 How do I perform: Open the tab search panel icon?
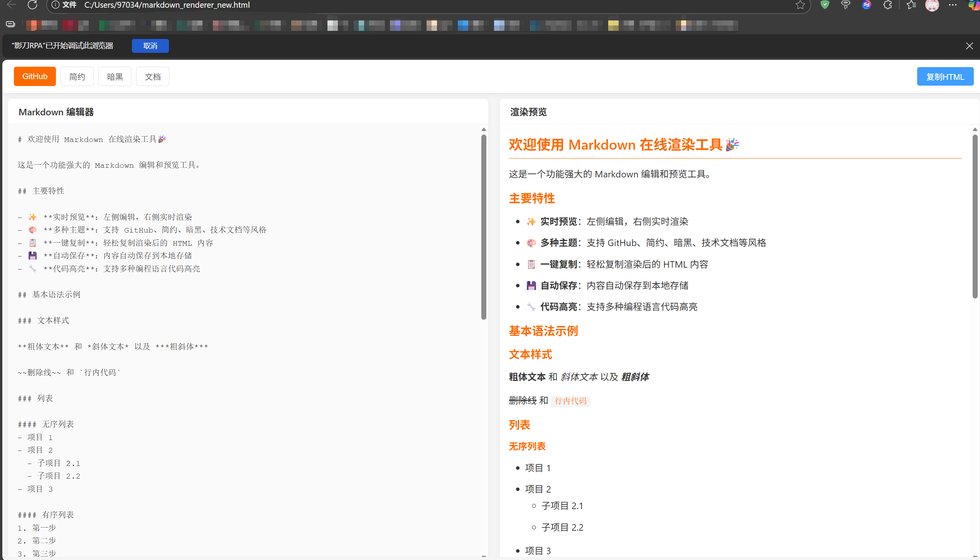click(10, 24)
